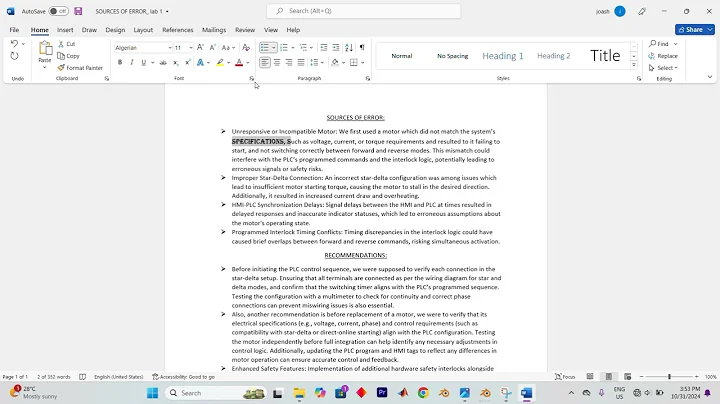Switch to the References tab
This screenshot has width=720, height=404.
point(178,30)
